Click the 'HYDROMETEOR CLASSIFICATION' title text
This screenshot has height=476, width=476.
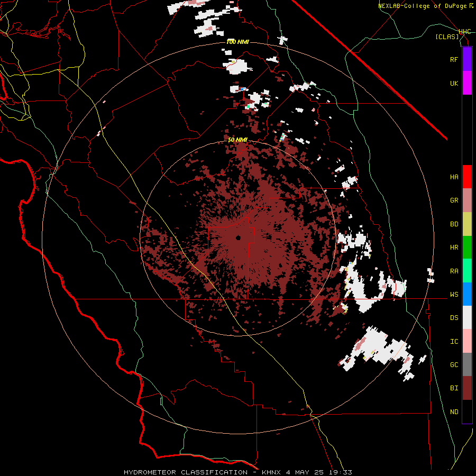[186, 472]
